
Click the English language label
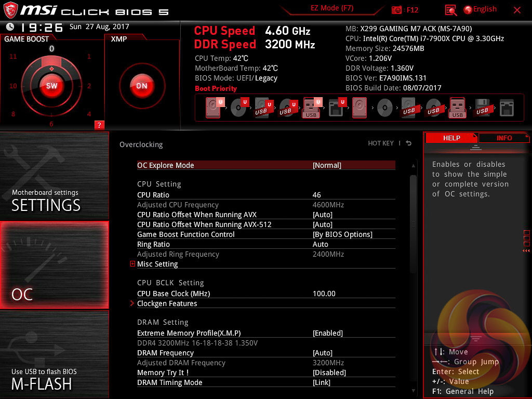click(x=485, y=9)
